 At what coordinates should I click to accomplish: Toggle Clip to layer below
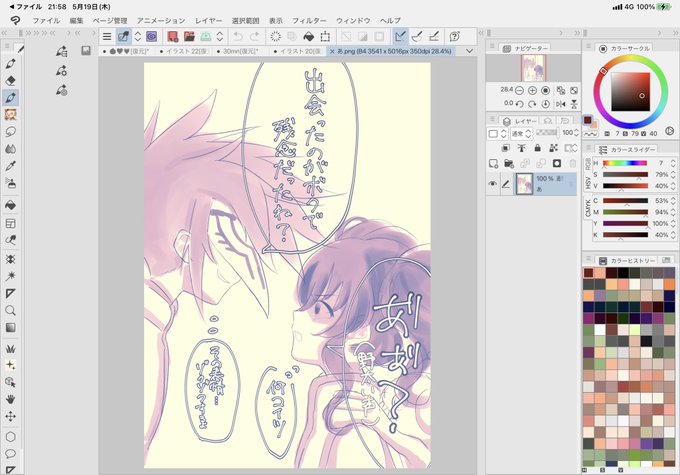(x=506, y=148)
